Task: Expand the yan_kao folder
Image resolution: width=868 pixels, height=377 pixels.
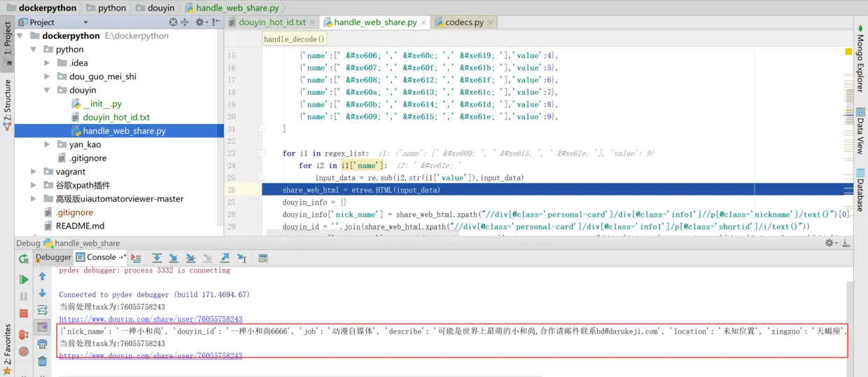Action: pyautogui.click(x=47, y=144)
